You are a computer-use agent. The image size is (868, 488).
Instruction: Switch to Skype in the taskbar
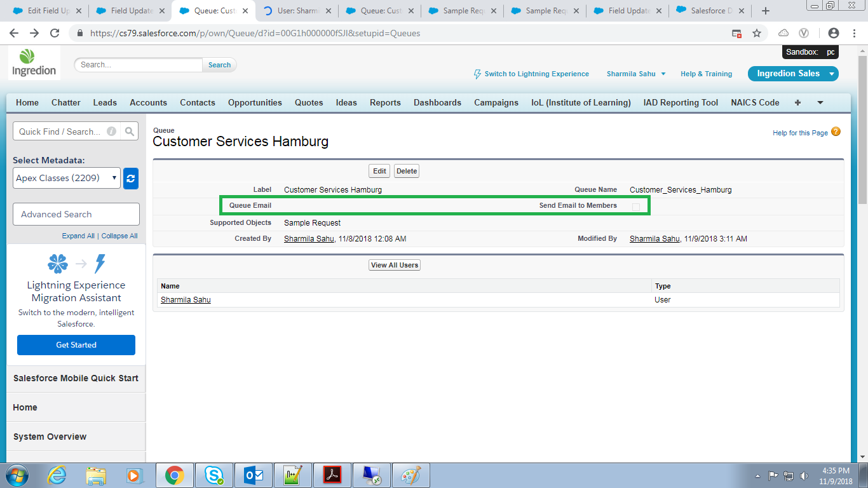pyautogui.click(x=214, y=475)
